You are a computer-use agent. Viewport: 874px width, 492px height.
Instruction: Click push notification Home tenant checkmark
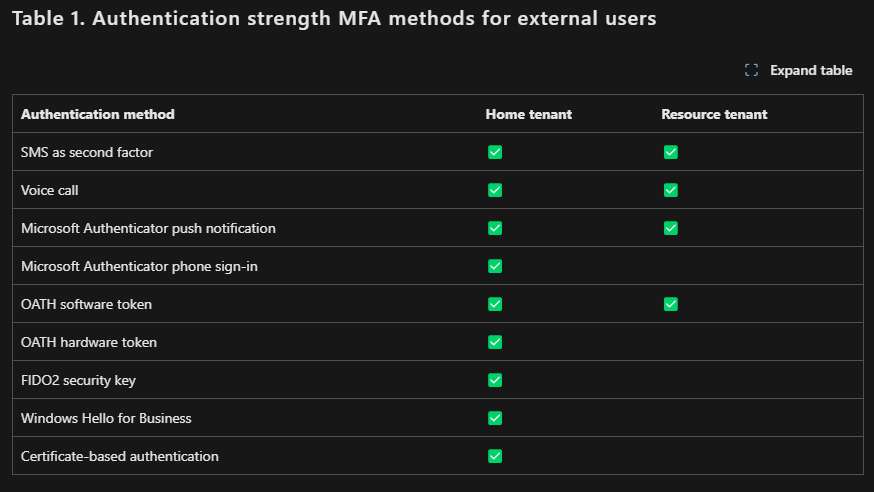[495, 228]
